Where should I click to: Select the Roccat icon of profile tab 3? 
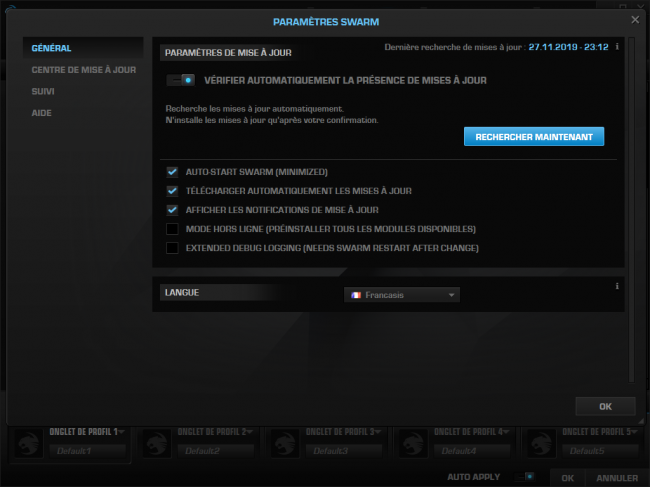(285, 443)
